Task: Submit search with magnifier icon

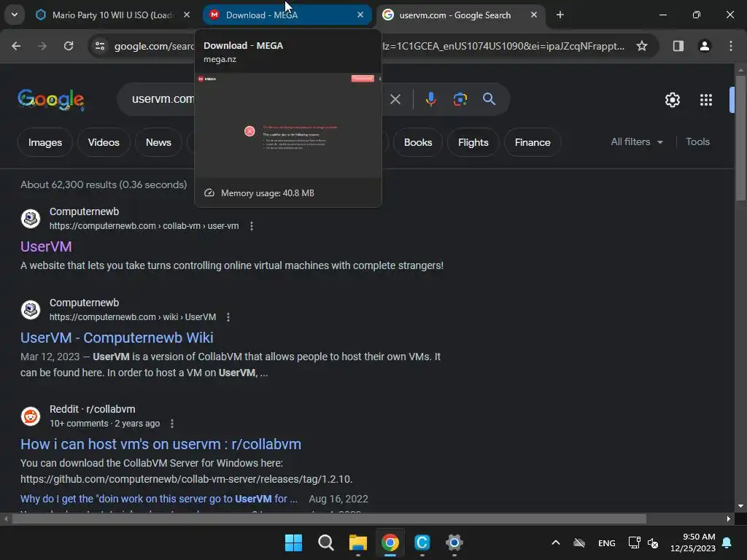Action: click(x=489, y=99)
